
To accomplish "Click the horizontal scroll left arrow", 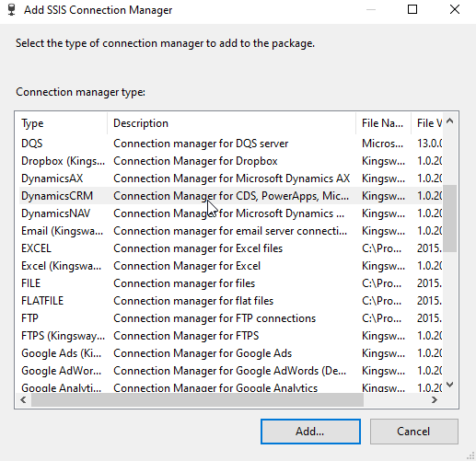I will [23, 399].
